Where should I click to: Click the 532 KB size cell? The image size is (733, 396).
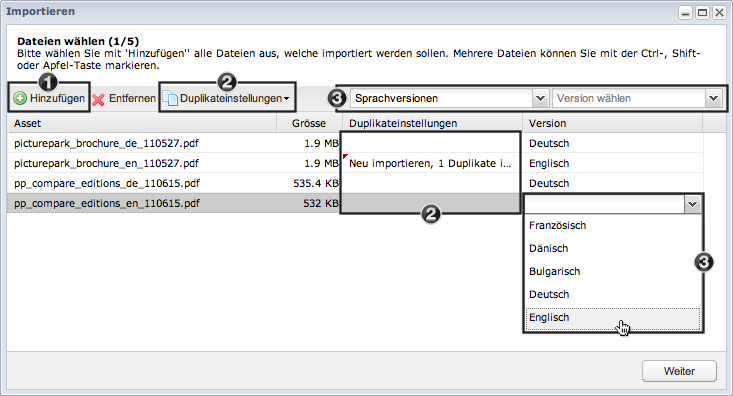tap(309, 203)
